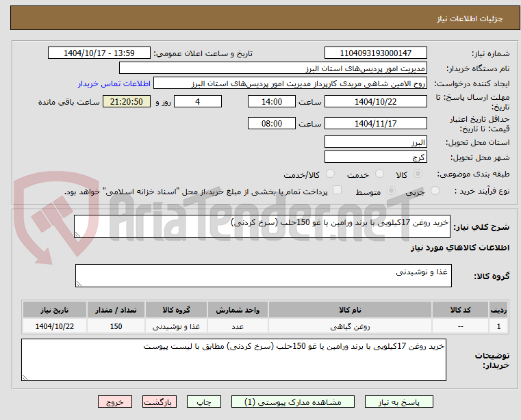Image resolution: width=521 pixels, height=420 pixels.
Task: Click resize handle of شرح کلی نیاز box
Action: pos(78,235)
